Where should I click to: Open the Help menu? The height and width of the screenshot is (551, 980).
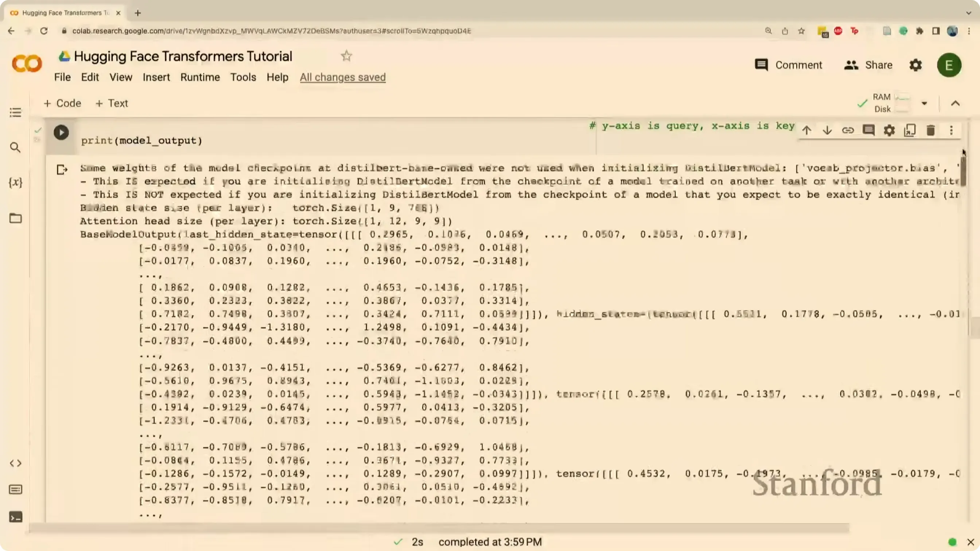click(x=277, y=77)
